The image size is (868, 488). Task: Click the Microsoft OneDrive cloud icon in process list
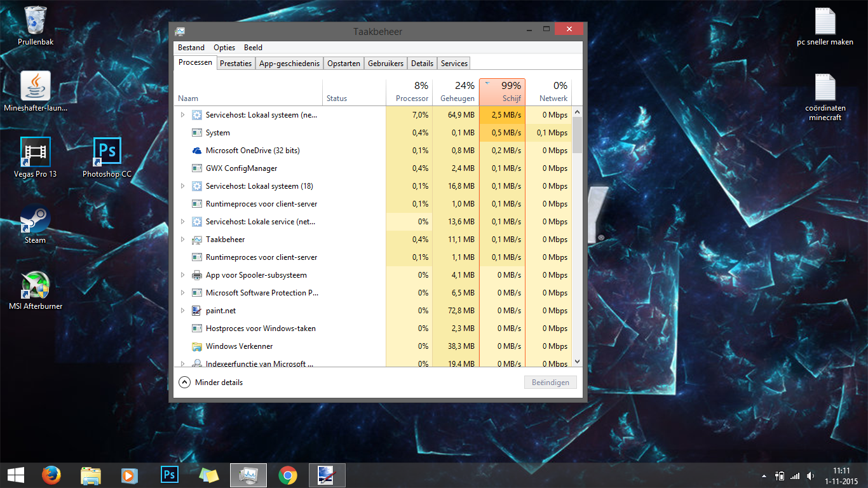197,151
